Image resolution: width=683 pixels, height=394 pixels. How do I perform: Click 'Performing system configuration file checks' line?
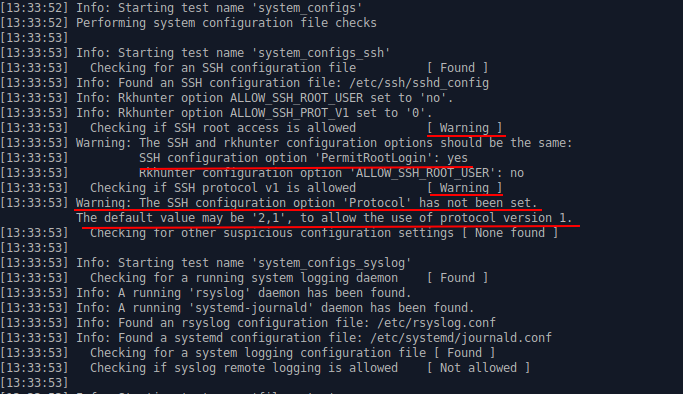[x=227, y=23]
